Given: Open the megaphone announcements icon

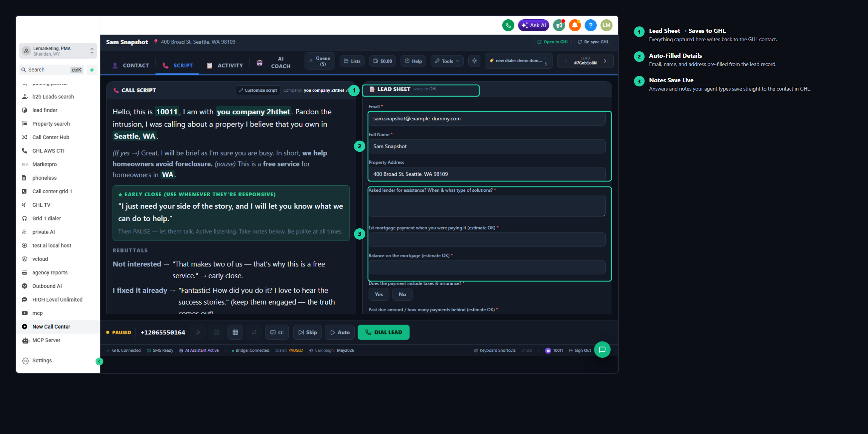Looking at the screenshot, I should click(x=559, y=25).
